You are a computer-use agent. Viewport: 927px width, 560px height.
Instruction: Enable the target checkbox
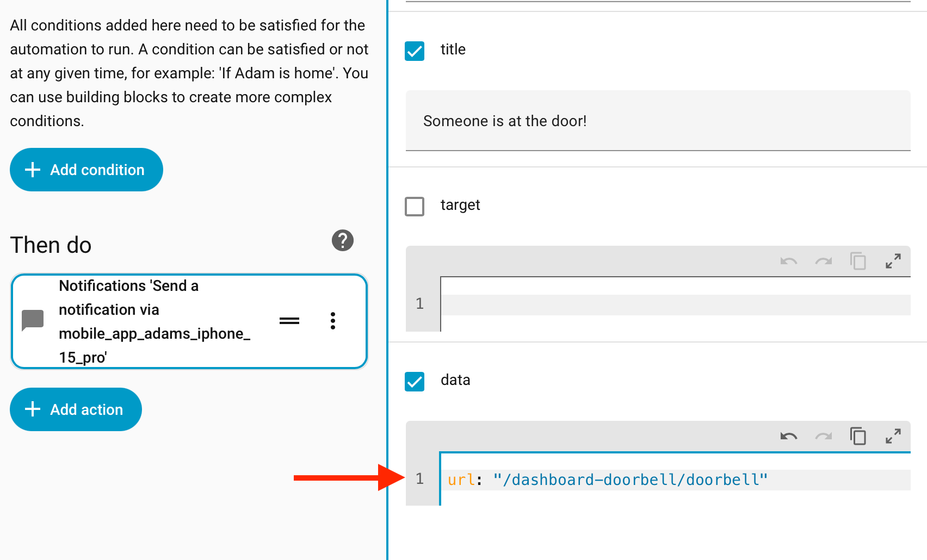click(x=415, y=207)
